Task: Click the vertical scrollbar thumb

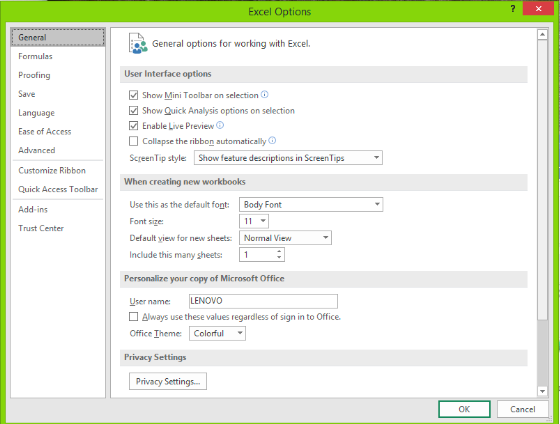Action: point(542,180)
